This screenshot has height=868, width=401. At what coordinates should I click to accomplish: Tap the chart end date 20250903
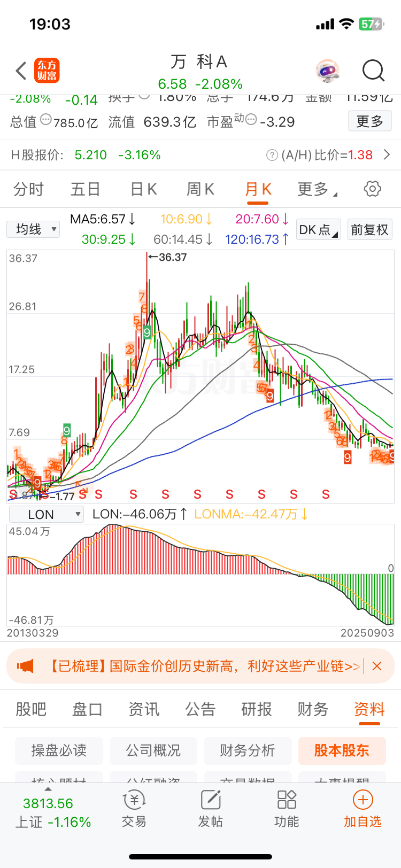[x=367, y=633]
